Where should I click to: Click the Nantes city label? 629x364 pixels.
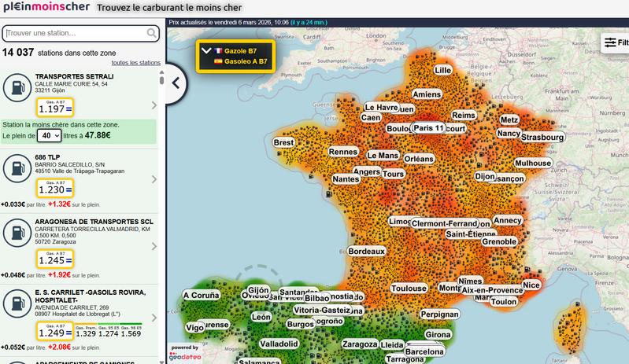click(x=346, y=179)
